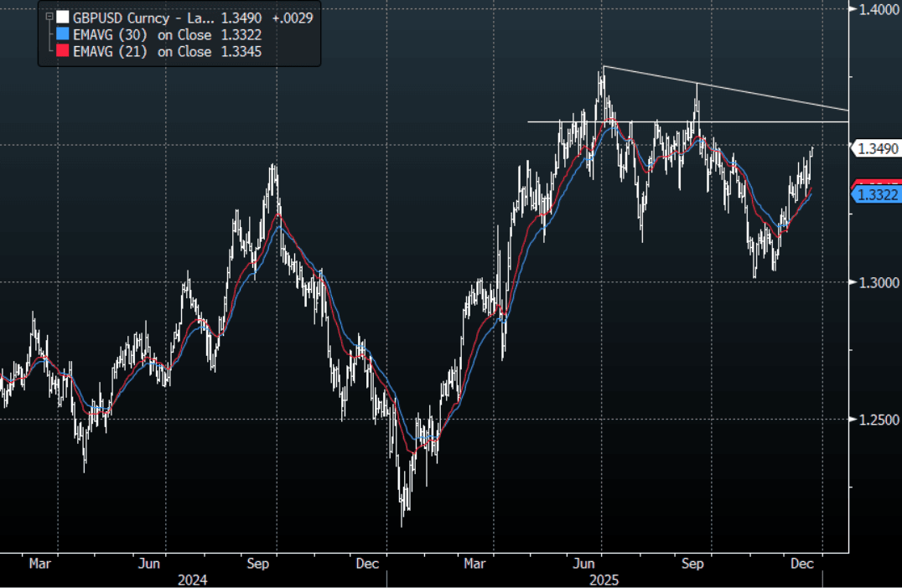Click the blue EMAVG (30) color swatch
The width and height of the screenshot is (902, 588).
click(x=62, y=34)
